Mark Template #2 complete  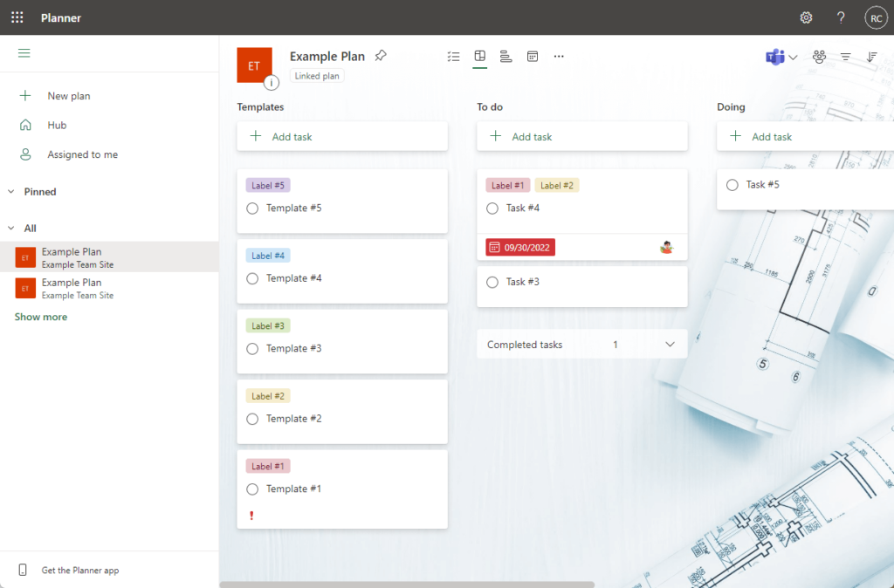tap(252, 419)
